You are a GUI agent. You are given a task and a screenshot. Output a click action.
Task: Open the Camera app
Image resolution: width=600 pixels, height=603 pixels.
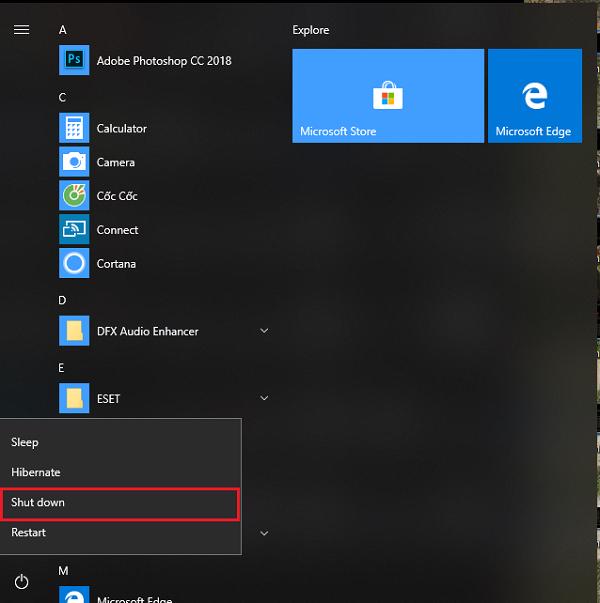coord(115,163)
